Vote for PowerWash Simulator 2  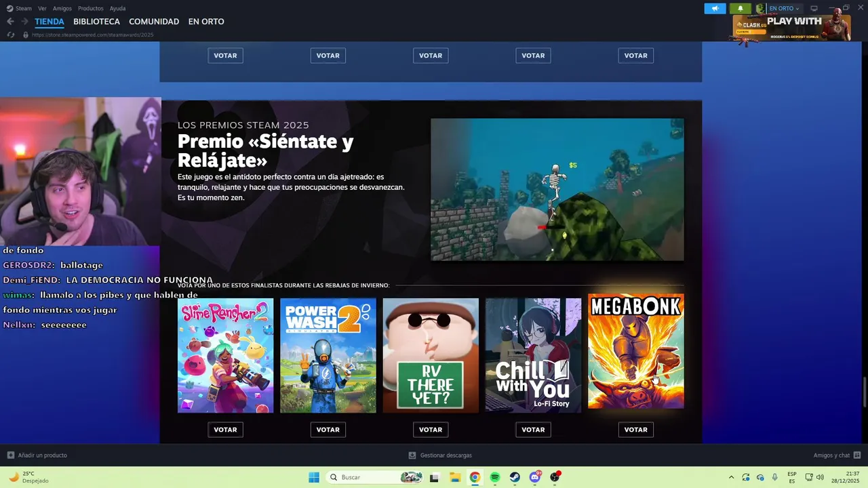[328, 430]
